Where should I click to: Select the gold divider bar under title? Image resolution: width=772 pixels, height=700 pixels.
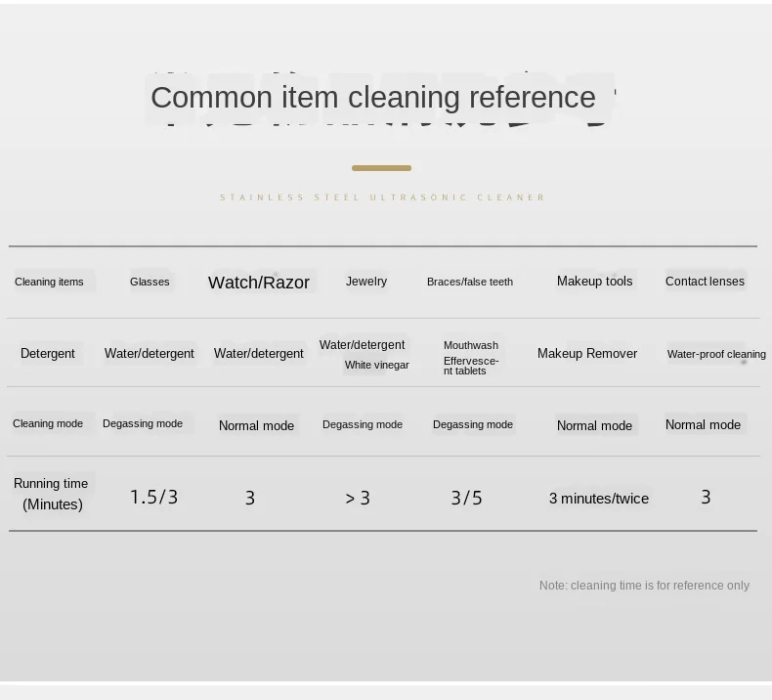coord(381,168)
